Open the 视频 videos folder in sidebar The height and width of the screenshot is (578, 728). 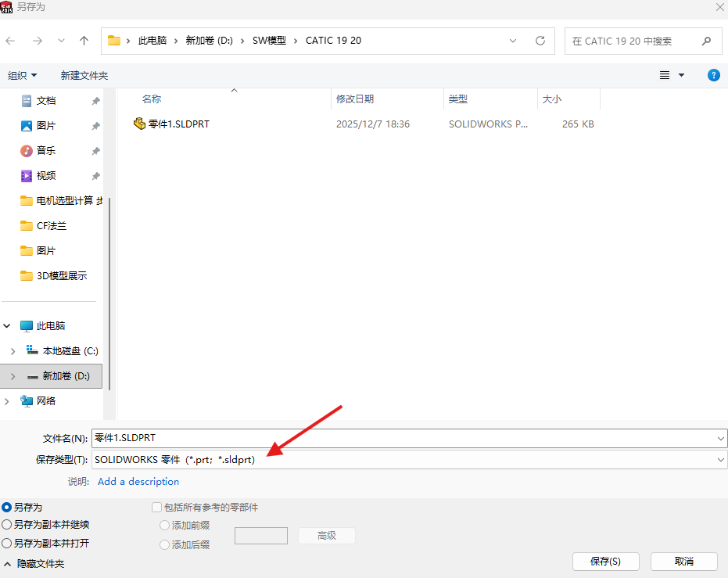(45, 176)
